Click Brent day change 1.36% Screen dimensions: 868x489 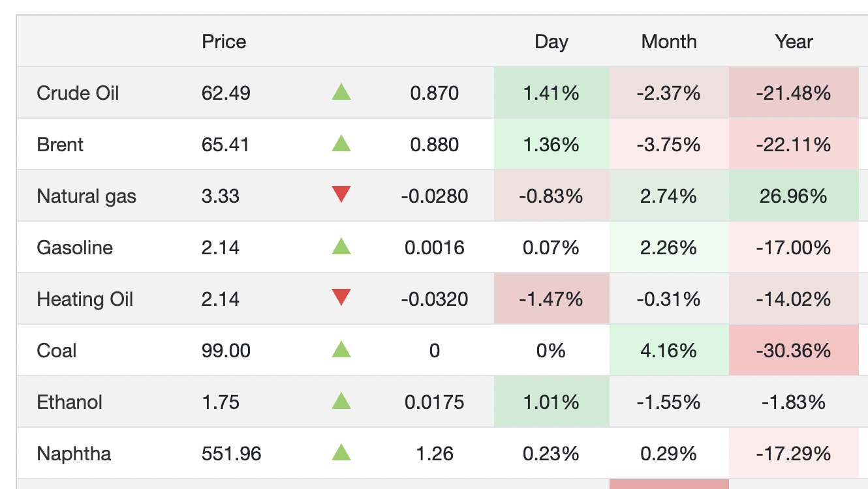point(551,144)
